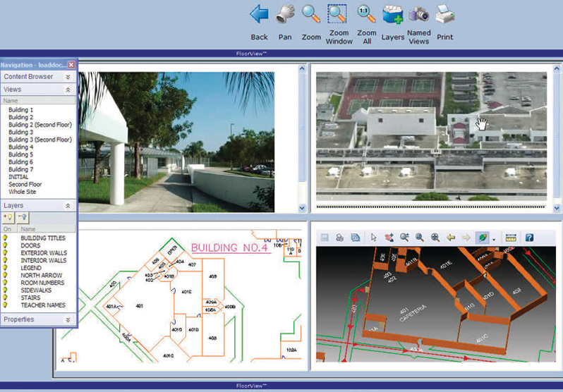Click yellow previous view arrow in 3D viewer
Viewport: 563px width, 392px height.
coord(451,238)
